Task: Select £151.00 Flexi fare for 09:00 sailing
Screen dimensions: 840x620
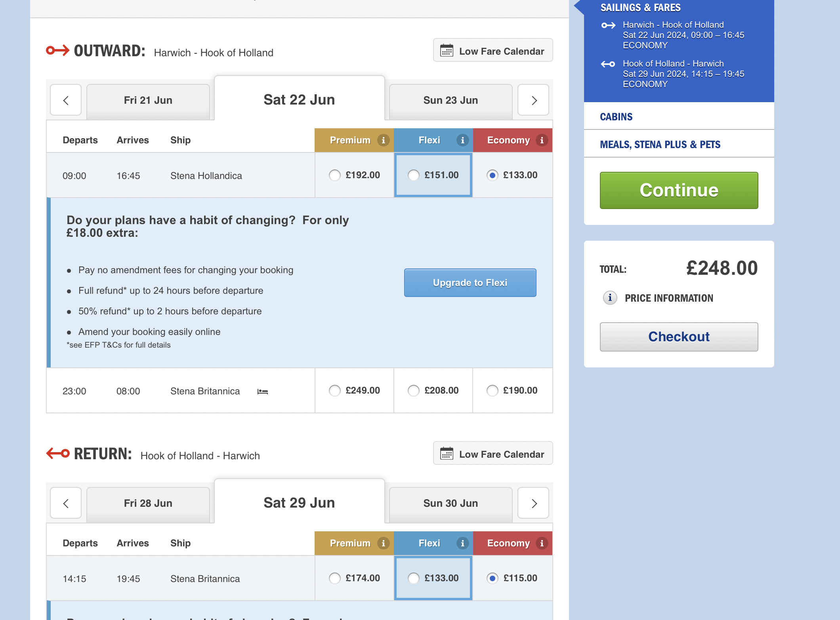Action: click(414, 175)
